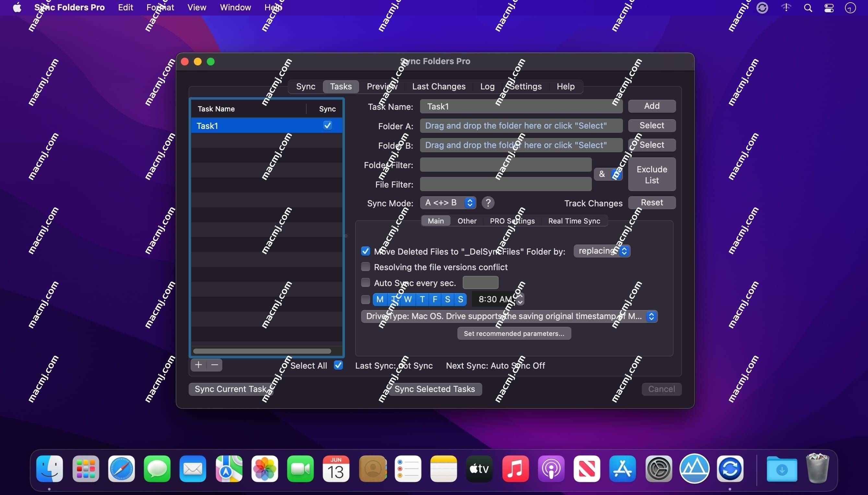Open the View menu
Viewport: 868px width, 495px height.
point(197,7)
